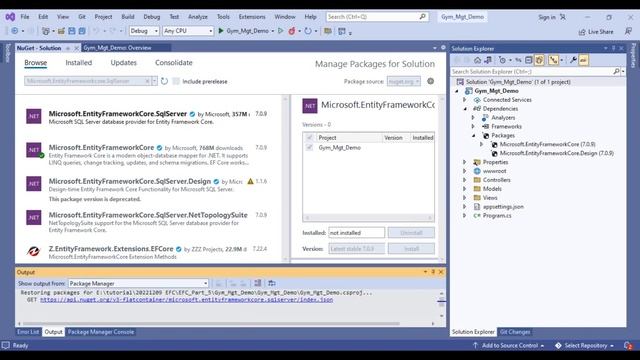The width and height of the screenshot is (640, 360).
Task: Click Pending Changes Filter clock icon
Action: [x=502, y=60]
